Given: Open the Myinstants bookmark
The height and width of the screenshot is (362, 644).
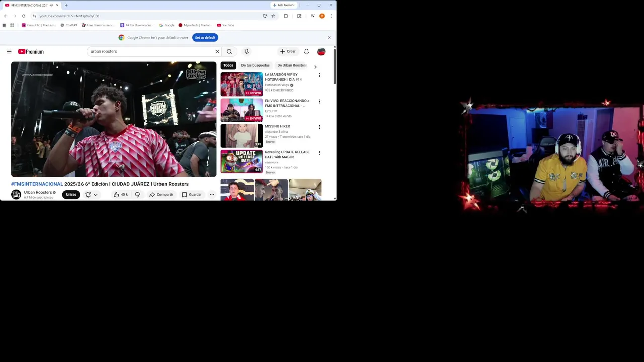Looking at the screenshot, I should pos(195,25).
